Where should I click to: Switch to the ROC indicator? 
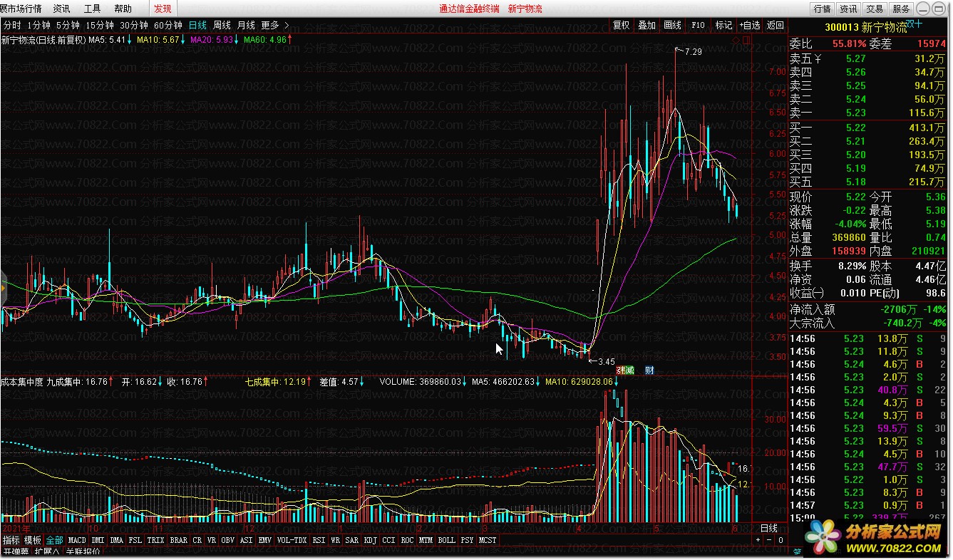click(x=408, y=541)
